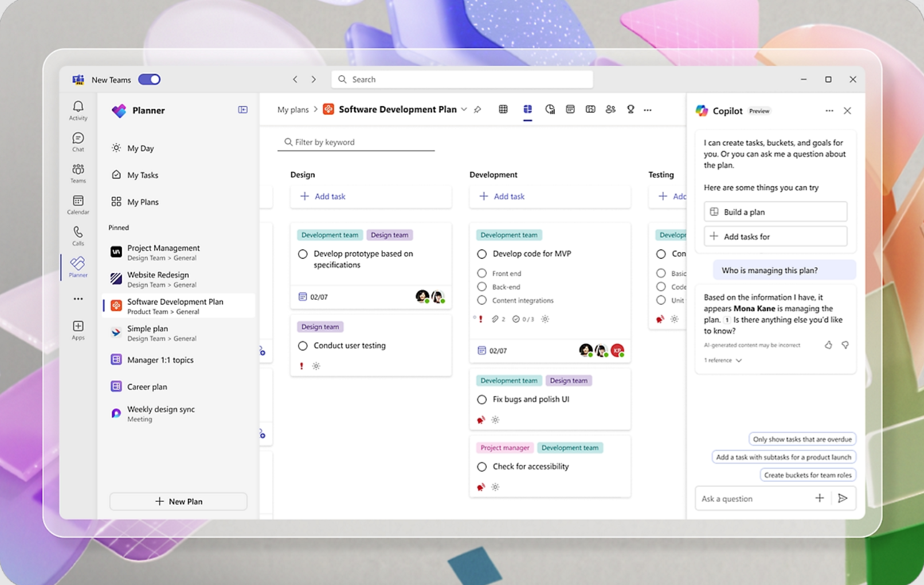Open the Charts view icon

click(x=550, y=109)
